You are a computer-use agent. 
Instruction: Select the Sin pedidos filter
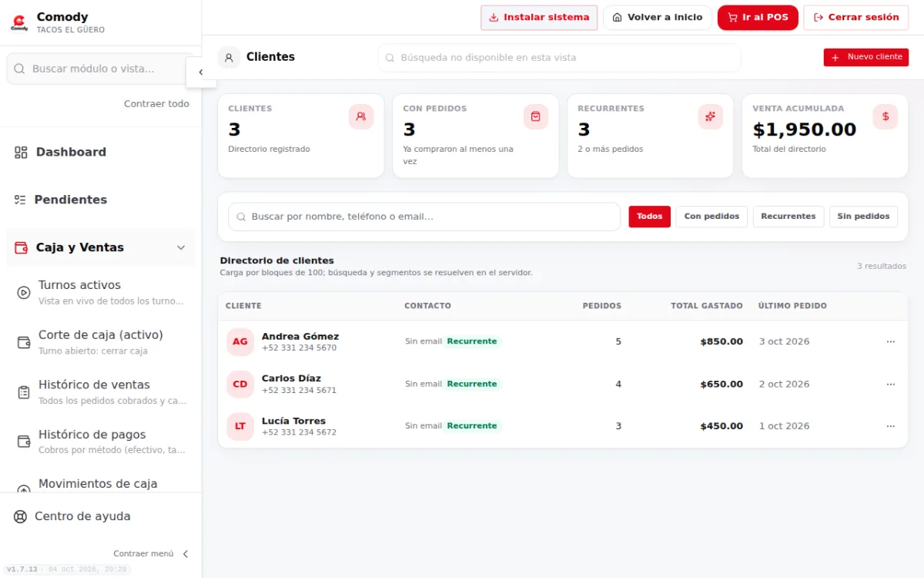[x=863, y=217]
